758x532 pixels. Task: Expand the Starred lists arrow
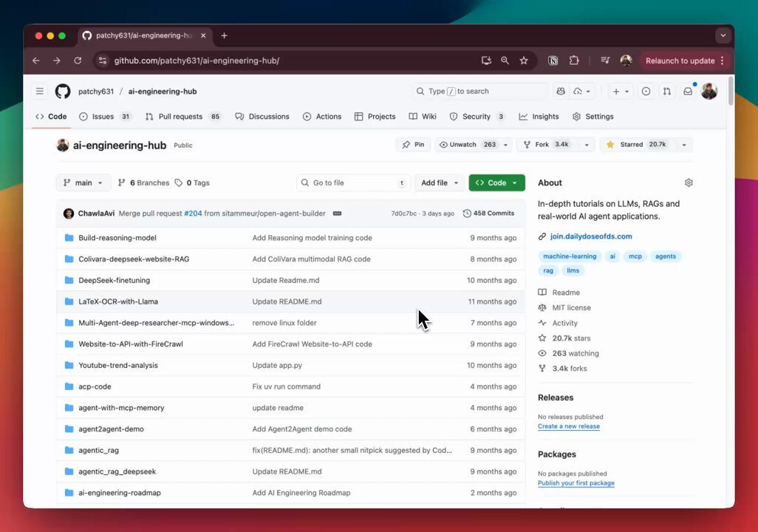tap(683, 145)
